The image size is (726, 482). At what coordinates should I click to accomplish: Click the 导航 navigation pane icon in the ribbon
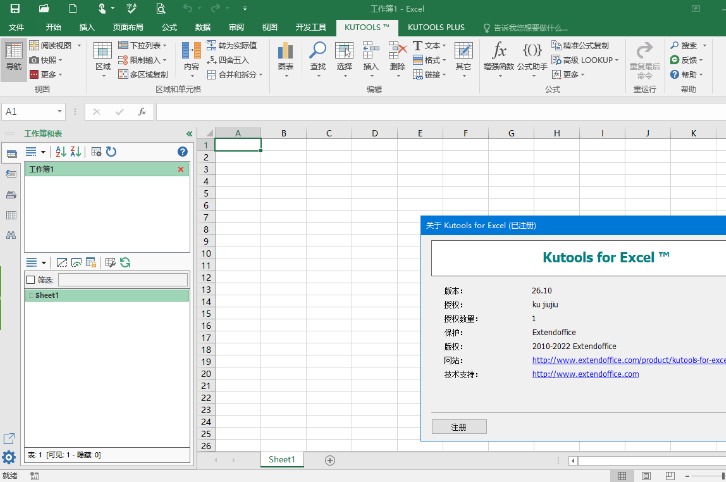pyautogui.click(x=13, y=56)
